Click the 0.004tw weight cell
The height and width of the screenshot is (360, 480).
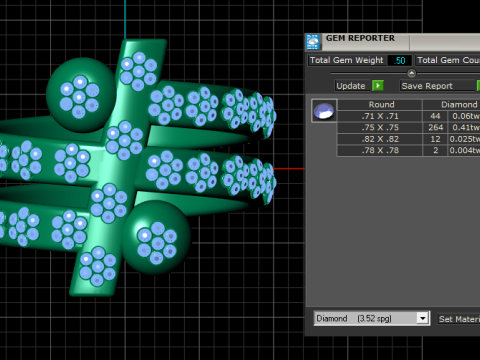[x=464, y=150]
